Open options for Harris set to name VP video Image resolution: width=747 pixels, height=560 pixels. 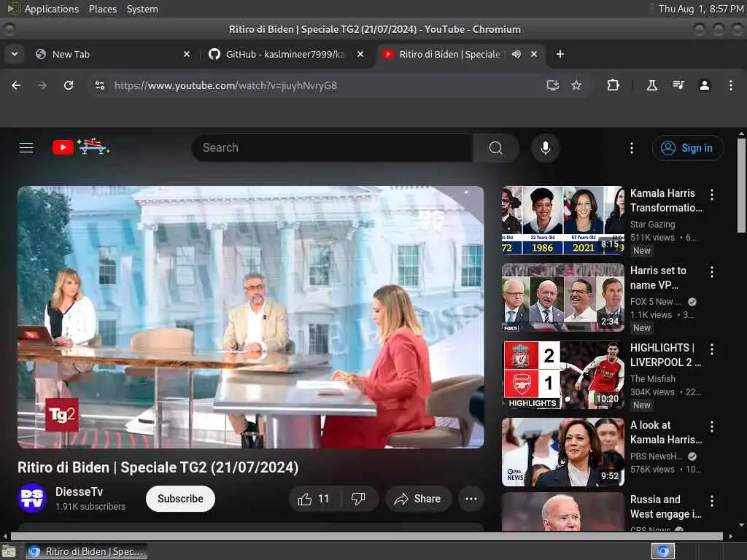(x=712, y=272)
